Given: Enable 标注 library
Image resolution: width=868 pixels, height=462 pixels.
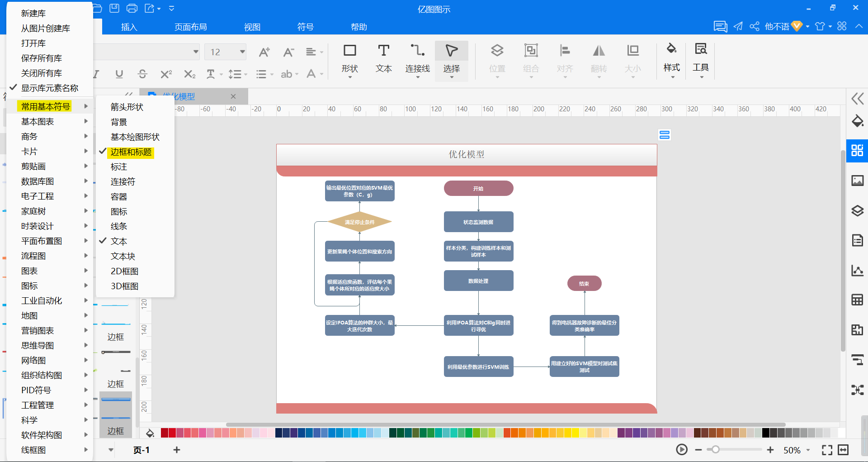Looking at the screenshot, I should coord(119,167).
